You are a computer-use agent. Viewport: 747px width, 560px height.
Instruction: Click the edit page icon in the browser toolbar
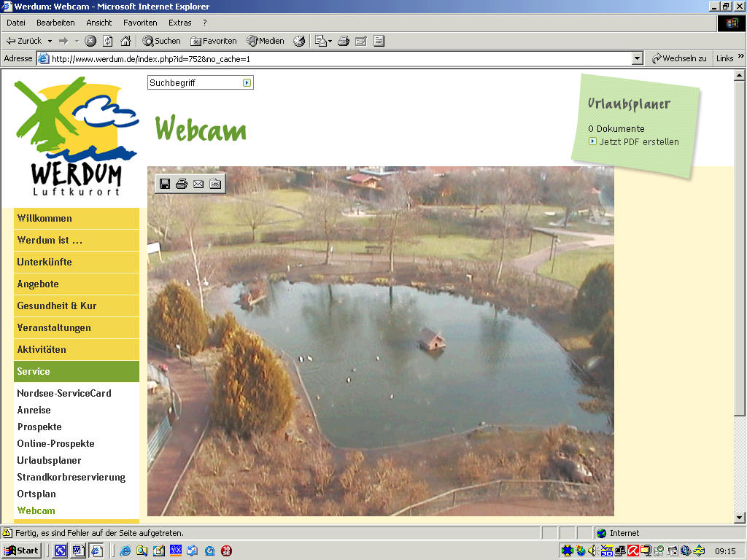[361, 41]
